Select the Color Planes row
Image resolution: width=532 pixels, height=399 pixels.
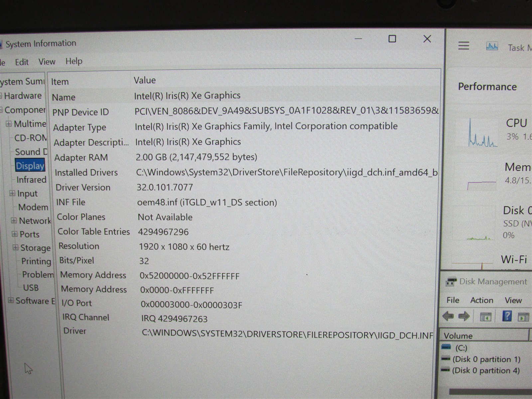pos(247,217)
